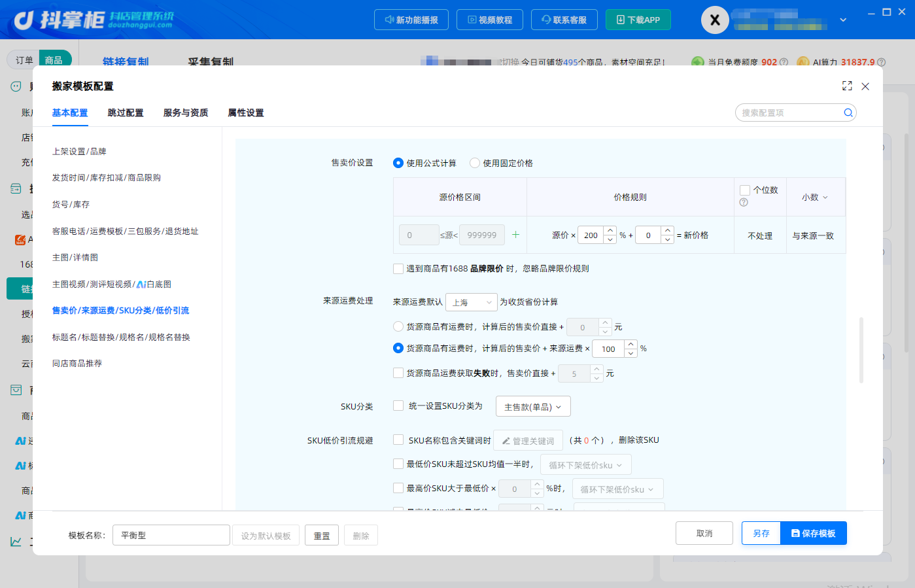Toggle the 个位数 checkbox
915x588 pixels.
pos(745,190)
